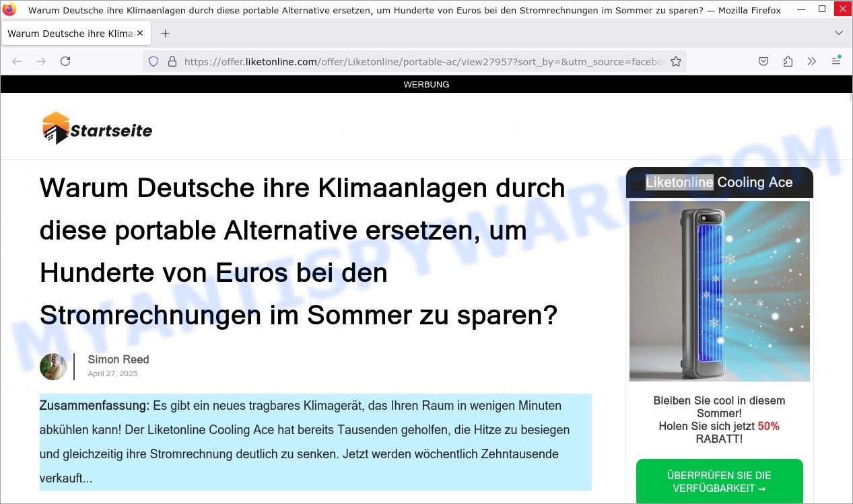This screenshot has height=504, width=853.
Task: Click the WERBUNG label bar
Action: [426, 84]
